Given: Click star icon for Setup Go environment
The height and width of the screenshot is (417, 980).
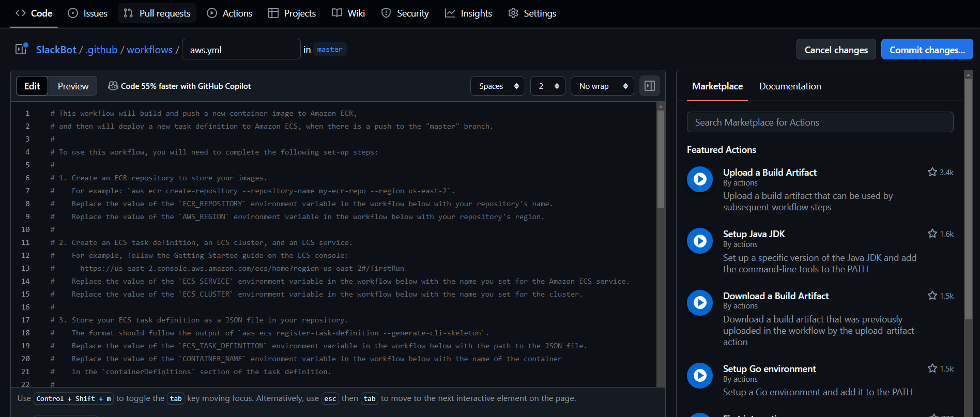Looking at the screenshot, I should tap(932, 368).
